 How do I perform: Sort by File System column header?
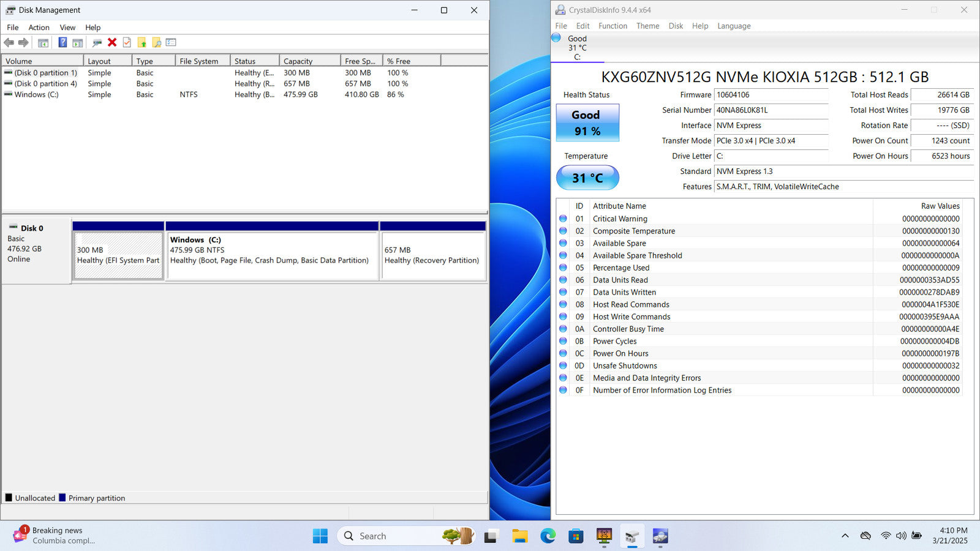pyautogui.click(x=203, y=61)
